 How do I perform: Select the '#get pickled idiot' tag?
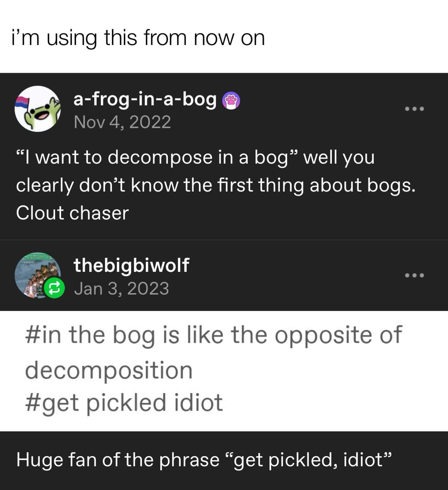click(124, 402)
